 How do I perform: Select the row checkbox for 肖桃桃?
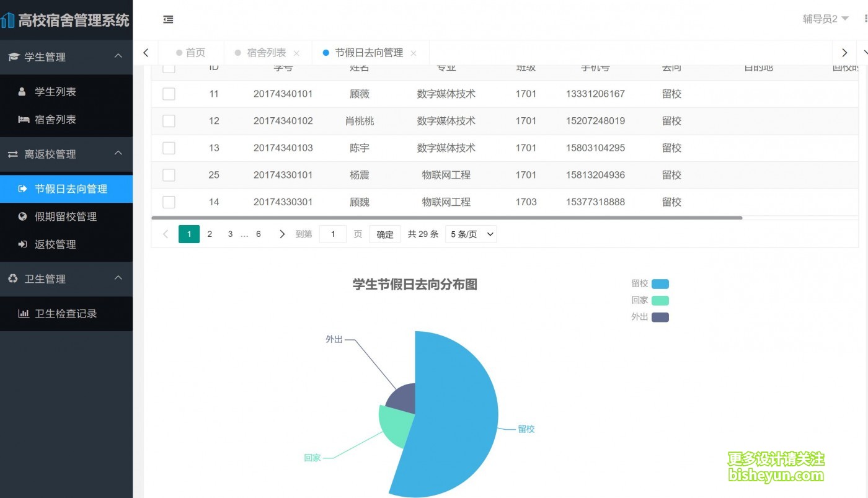(169, 121)
